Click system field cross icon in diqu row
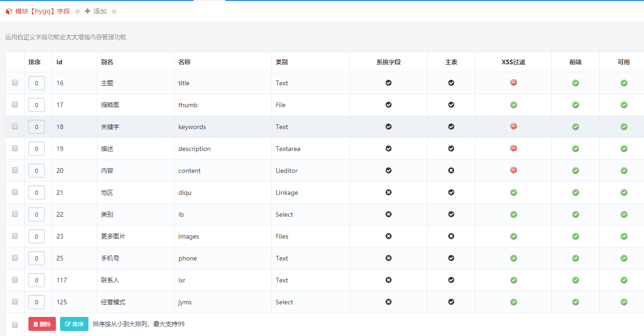The height and width of the screenshot is (336, 644). (x=388, y=192)
